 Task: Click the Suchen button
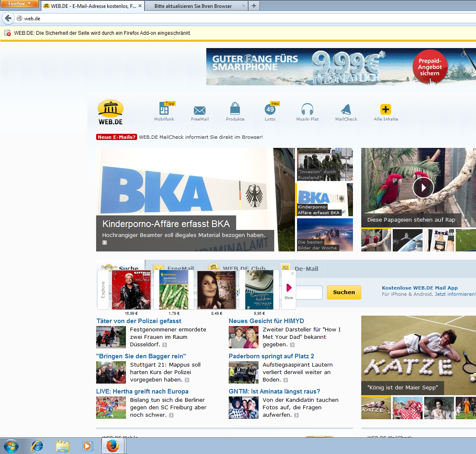(344, 292)
